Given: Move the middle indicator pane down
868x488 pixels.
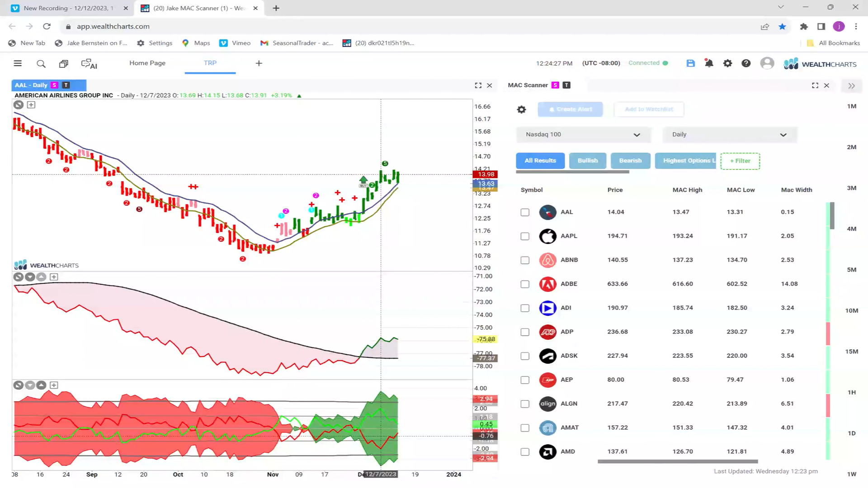Looking at the screenshot, I should [x=30, y=277].
